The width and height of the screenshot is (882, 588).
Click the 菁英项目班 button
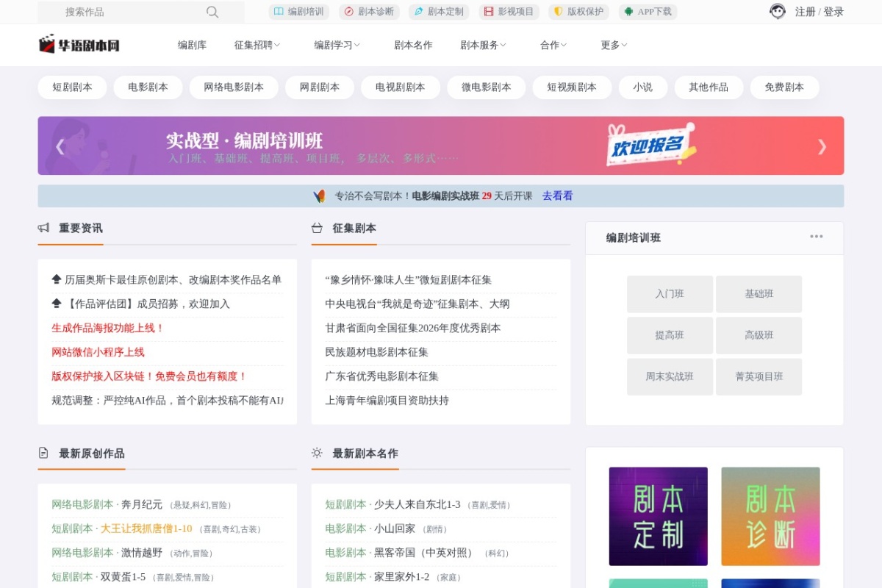pyautogui.click(x=759, y=376)
